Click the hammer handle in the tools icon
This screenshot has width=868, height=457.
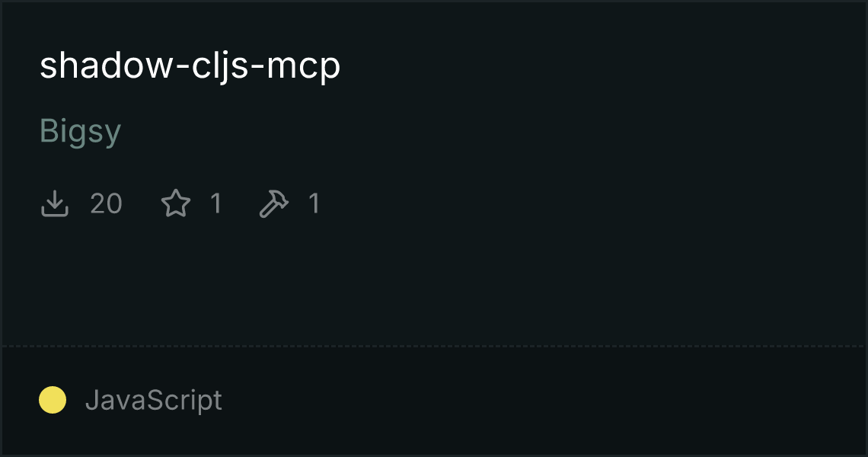268,209
